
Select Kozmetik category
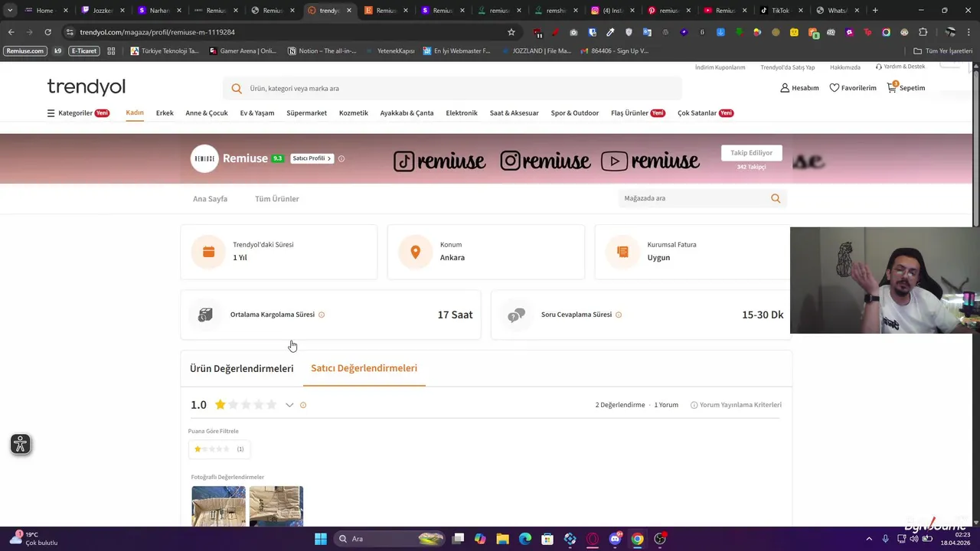[354, 113]
